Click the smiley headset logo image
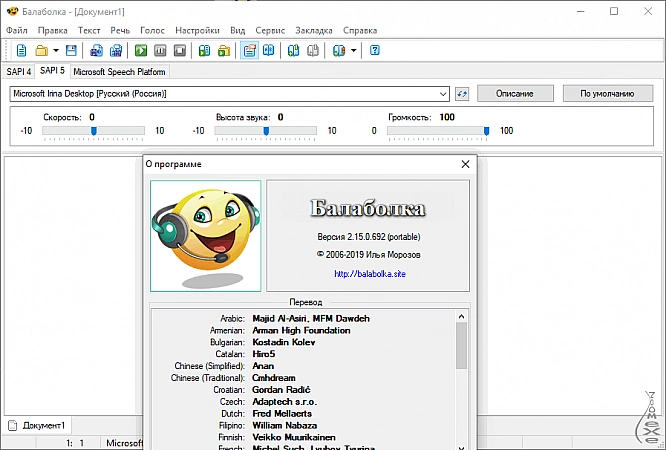This screenshot has width=666, height=450. pyautogui.click(x=206, y=235)
